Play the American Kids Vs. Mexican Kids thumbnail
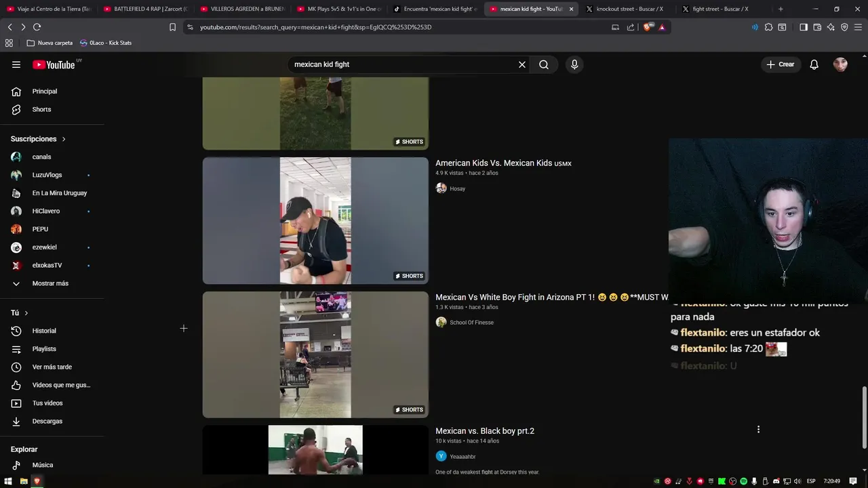Image resolution: width=868 pixels, height=488 pixels. point(315,221)
